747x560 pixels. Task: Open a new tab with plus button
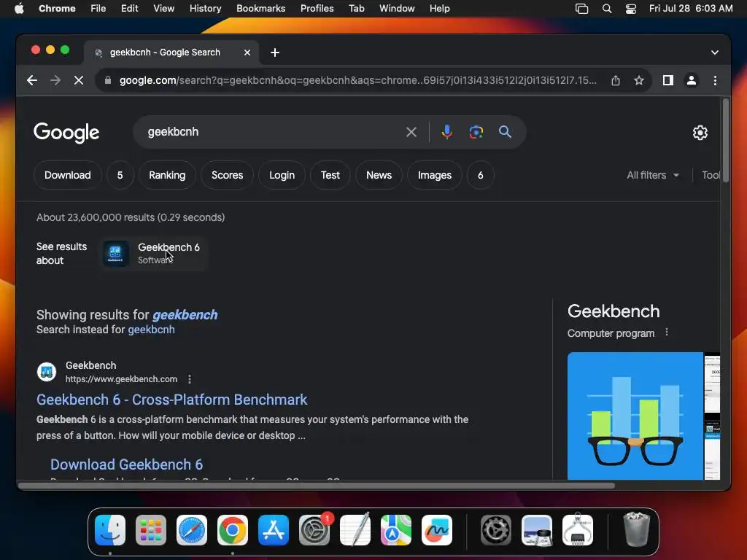275,52
